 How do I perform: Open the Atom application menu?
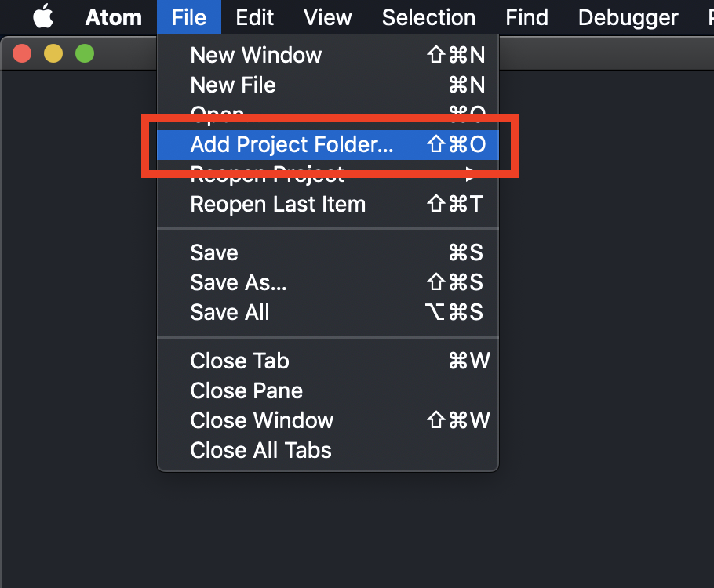[114, 18]
